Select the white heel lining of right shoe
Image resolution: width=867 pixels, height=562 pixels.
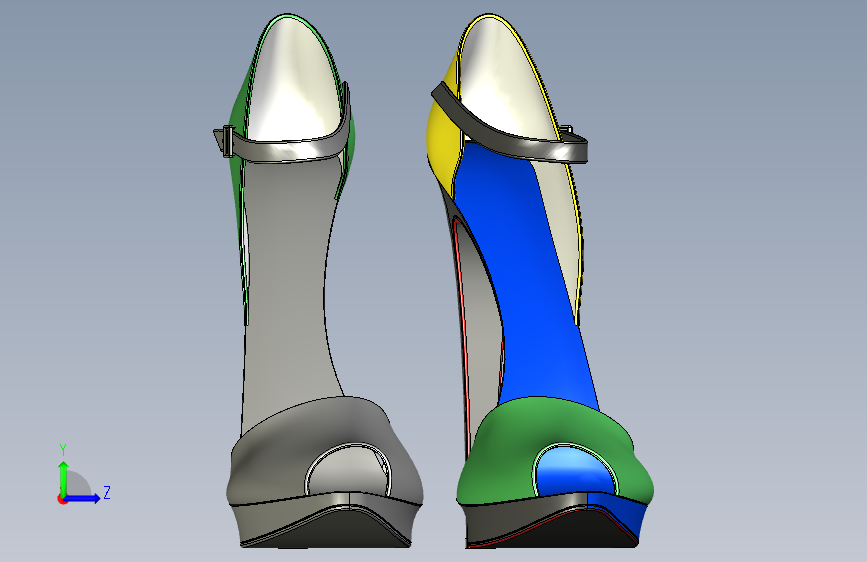coord(503,77)
